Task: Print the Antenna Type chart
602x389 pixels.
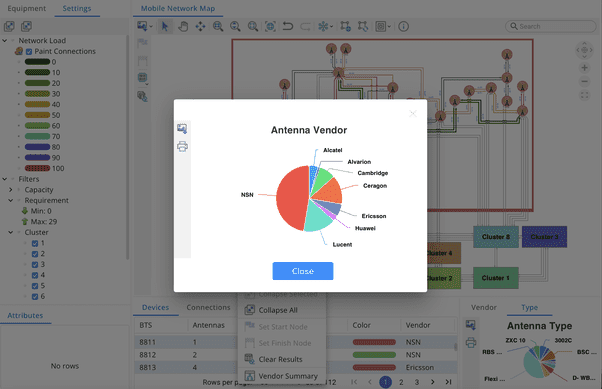Action: pos(471,342)
